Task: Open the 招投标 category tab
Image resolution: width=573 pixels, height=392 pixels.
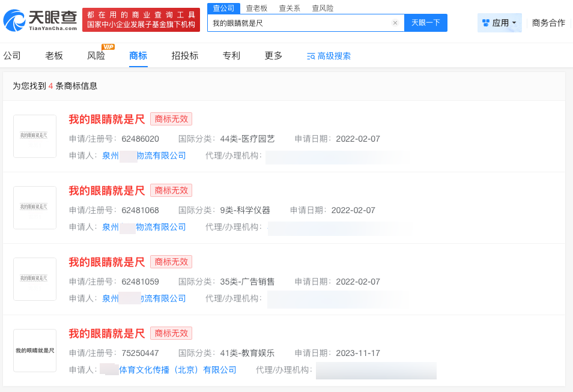Action: click(184, 55)
